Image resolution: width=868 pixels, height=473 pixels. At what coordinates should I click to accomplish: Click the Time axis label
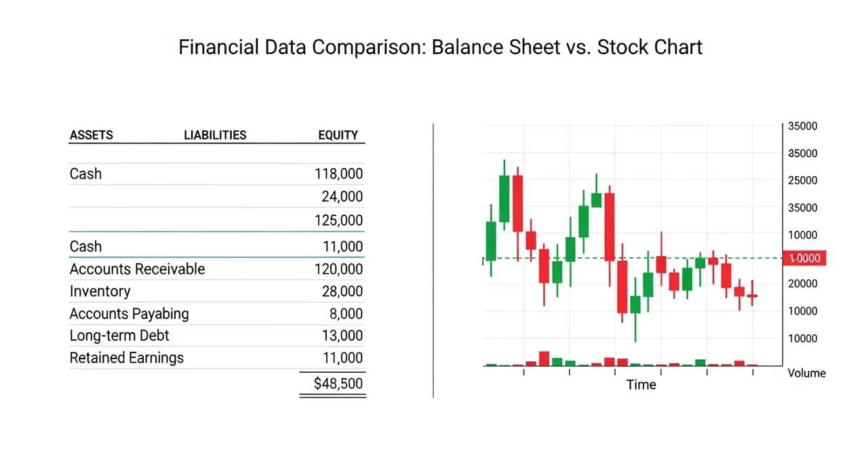click(x=641, y=385)
